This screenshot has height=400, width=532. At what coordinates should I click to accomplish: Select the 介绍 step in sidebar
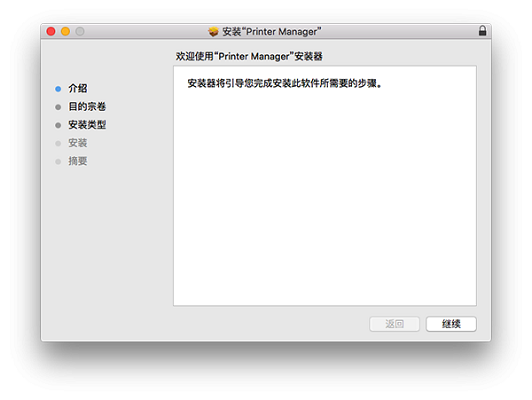(78, 89)
